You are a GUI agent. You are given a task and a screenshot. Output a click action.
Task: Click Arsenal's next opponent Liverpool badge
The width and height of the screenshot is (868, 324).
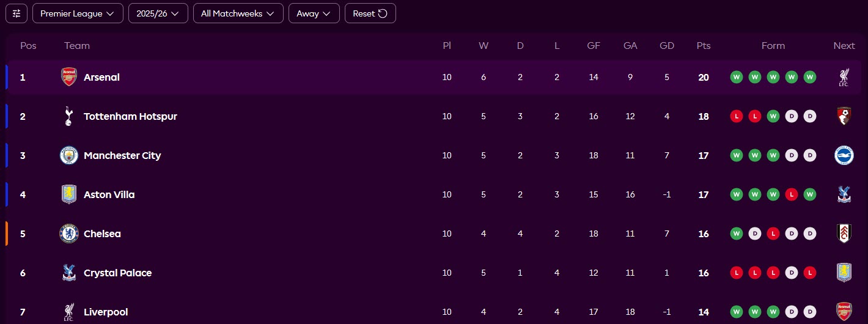click(x=844, y=77)
